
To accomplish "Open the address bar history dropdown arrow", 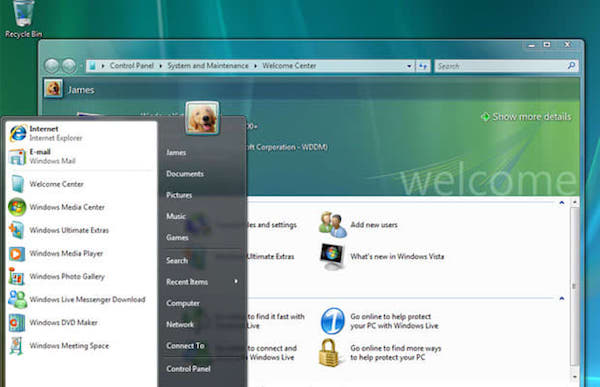I will coord(409,66).
